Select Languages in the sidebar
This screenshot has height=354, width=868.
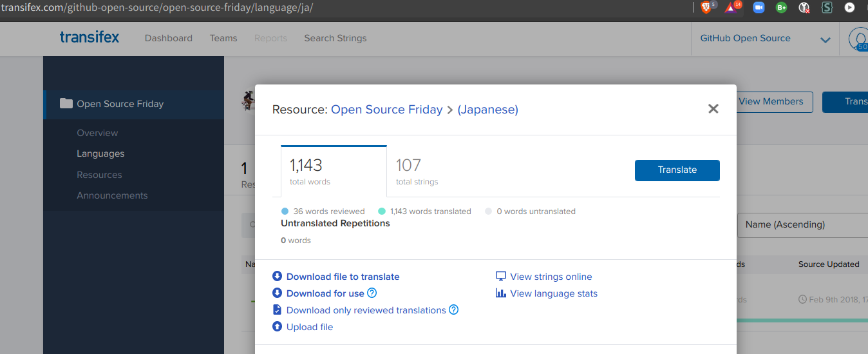click(100, 153)
